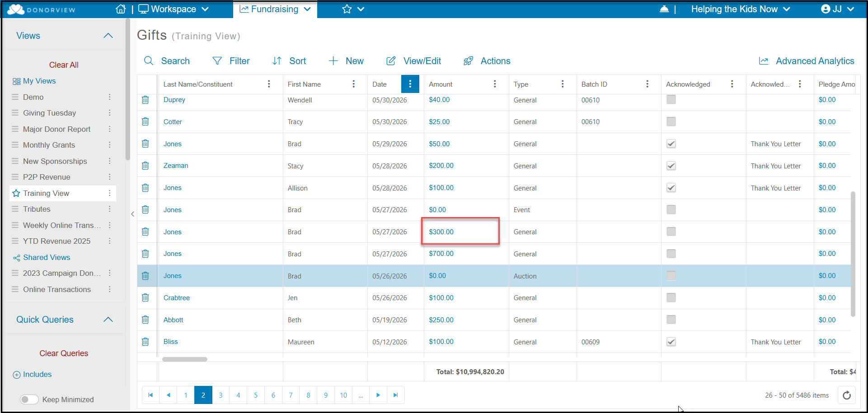The width and height of the screenshot is (868, 413).
Task: Open Helping the Kids Now organization dropdown
Action: point(741,9)
